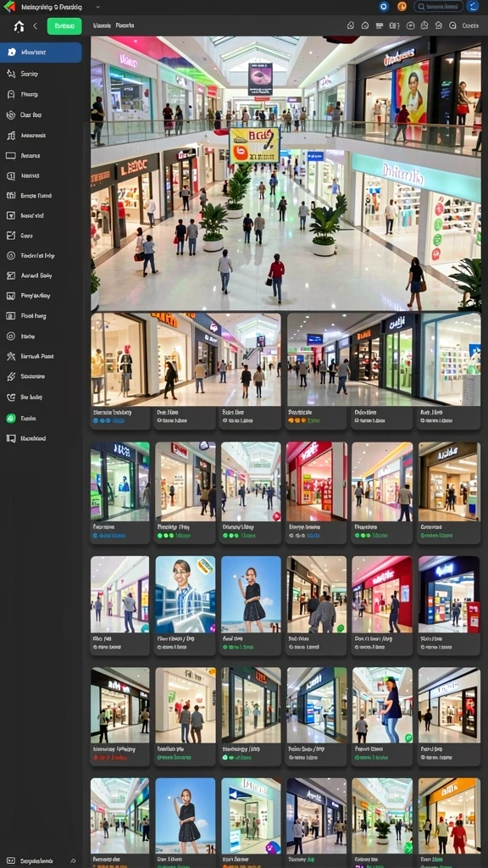Click the back chevron next to home
Viewport: 488px width, 868px height.
[x=35, y=26]
